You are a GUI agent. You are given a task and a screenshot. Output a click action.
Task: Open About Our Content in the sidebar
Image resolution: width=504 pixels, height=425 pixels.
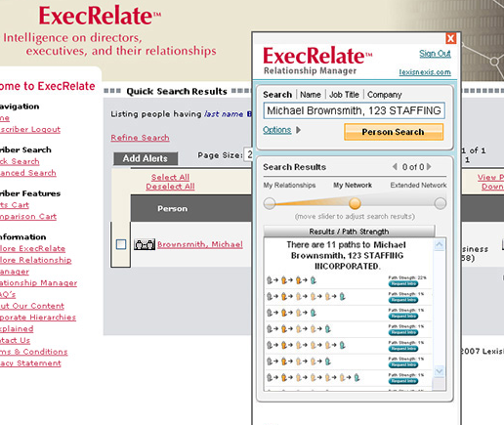pyautogui.click(x=32, y=306)
